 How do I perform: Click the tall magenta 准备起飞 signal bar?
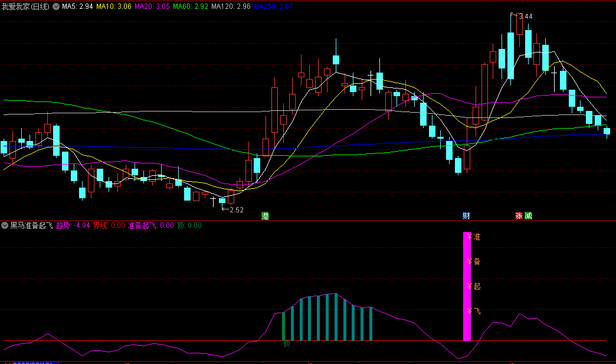pos(467,286)
